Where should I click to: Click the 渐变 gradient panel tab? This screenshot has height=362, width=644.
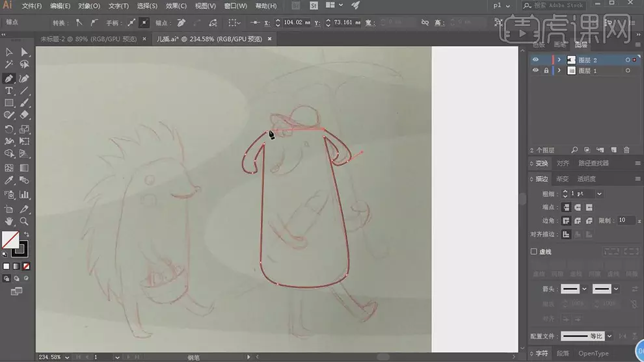tap(563, 179)
